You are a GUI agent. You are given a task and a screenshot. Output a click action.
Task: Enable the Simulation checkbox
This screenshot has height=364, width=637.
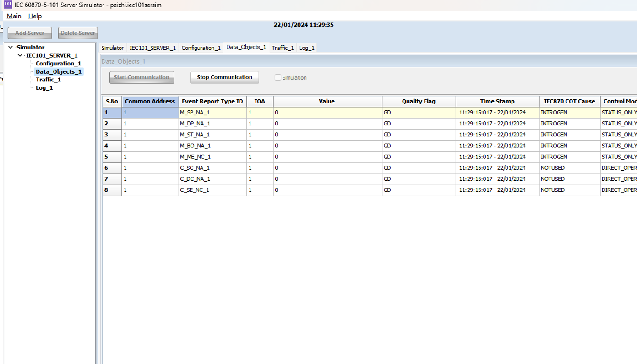pyautogui.click(x=278, y=77)
